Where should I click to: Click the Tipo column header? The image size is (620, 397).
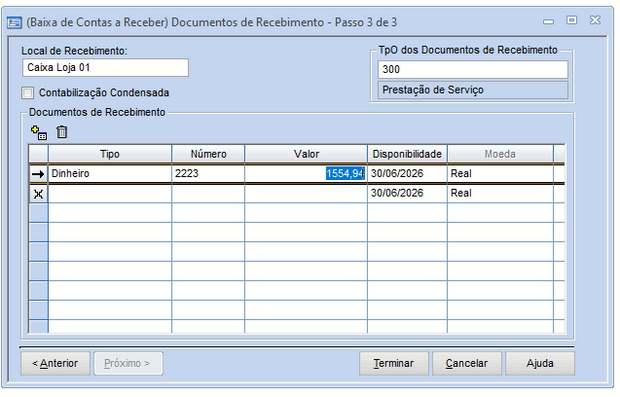(x=110, y=154)
